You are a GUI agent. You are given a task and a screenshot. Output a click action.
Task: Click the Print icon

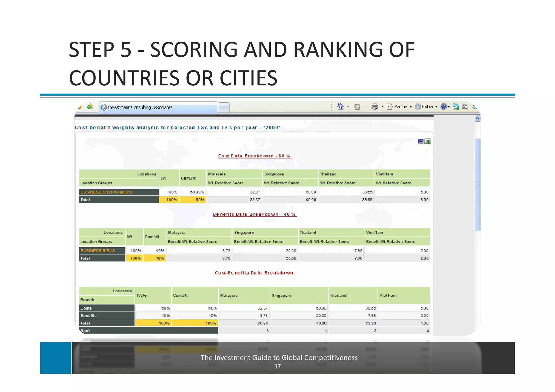[x=375, y=107]
